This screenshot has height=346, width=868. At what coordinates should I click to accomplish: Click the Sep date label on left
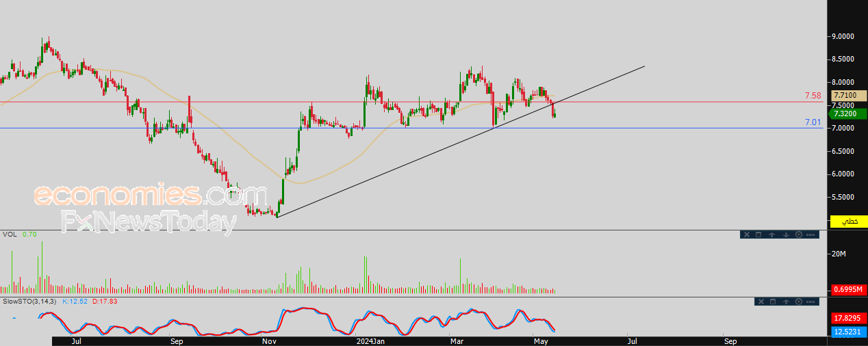tap(177, 341)
